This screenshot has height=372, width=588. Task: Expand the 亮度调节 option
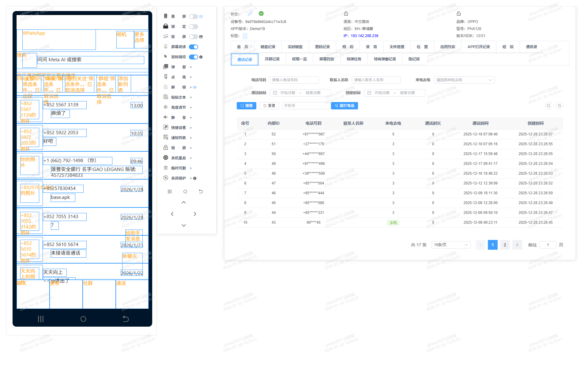(191, 108)
